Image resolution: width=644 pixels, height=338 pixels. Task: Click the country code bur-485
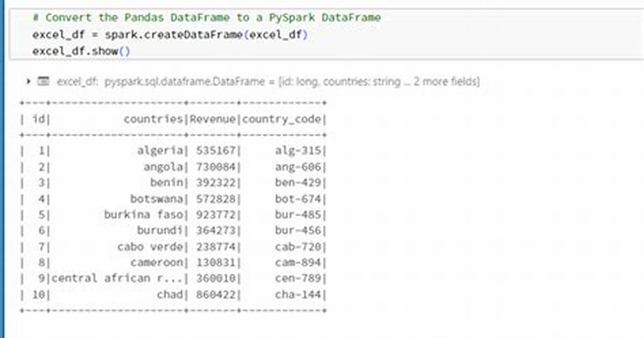298,214
